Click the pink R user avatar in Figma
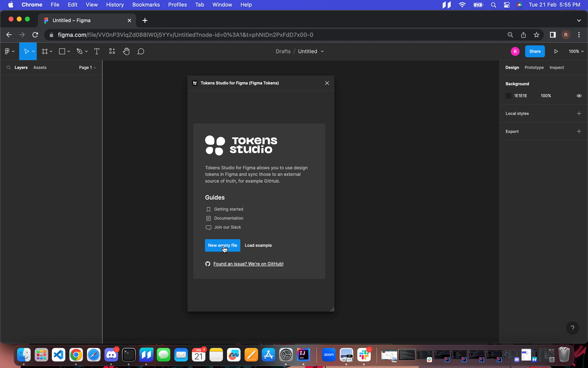Image resolution: width=588 pixels, height=368 pixels. (x=515, y=51)
